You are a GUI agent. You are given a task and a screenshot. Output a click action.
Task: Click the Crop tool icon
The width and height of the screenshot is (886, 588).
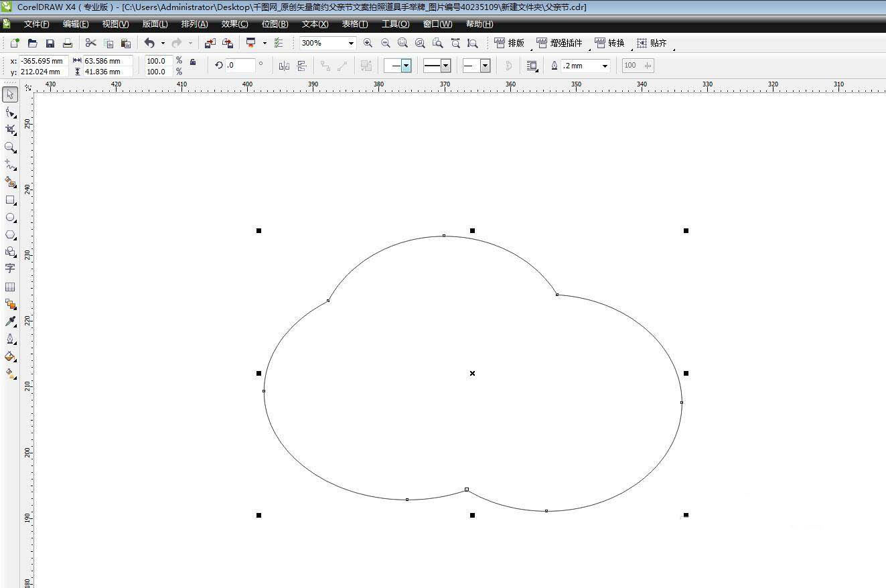click(x=10, y=129)
